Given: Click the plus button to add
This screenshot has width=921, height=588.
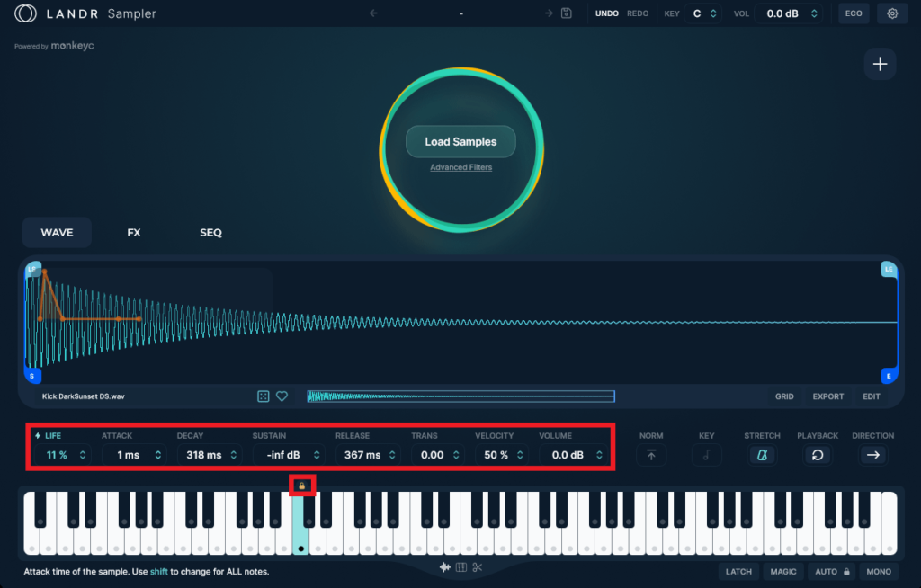Looking at the screenshot, I should [x=880, y=64].
